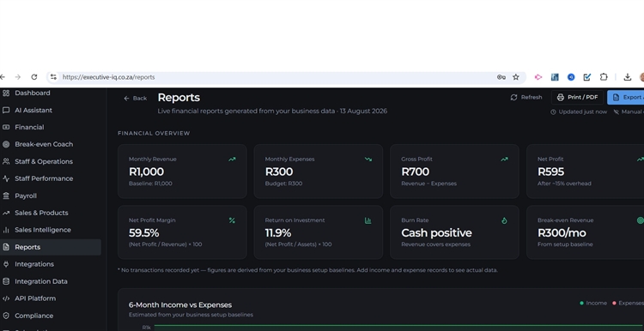Click the 11.9% Return on Investment value

click(278, 233)
